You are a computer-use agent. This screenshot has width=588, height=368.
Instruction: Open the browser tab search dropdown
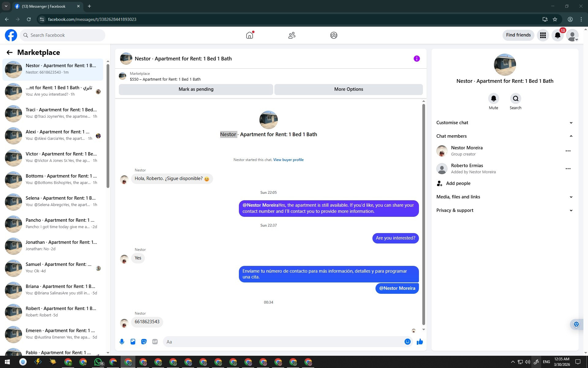pyautogui.click(x=6, y=6)
